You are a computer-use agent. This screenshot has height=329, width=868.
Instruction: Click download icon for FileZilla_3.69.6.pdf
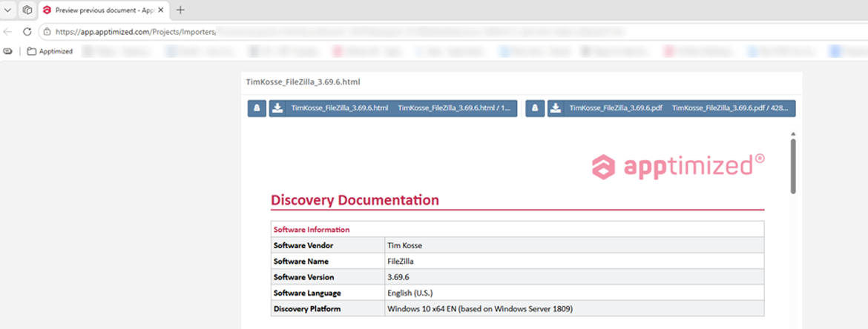556,108
